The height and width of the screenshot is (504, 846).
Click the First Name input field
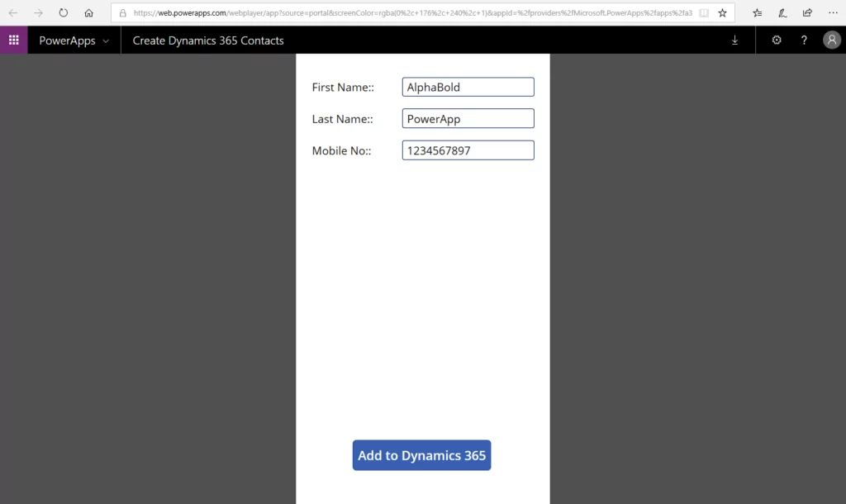click(x=468, y=87)
